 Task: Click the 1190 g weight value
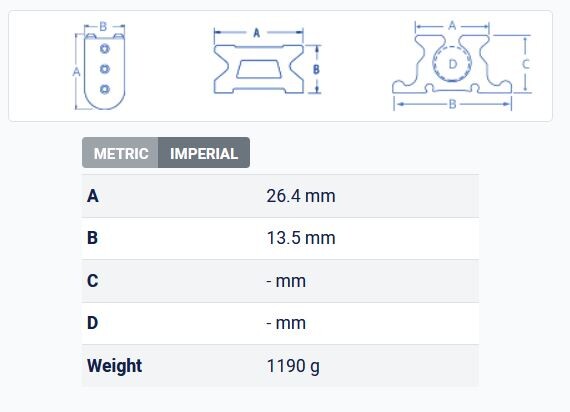click(x=293, y=366)
